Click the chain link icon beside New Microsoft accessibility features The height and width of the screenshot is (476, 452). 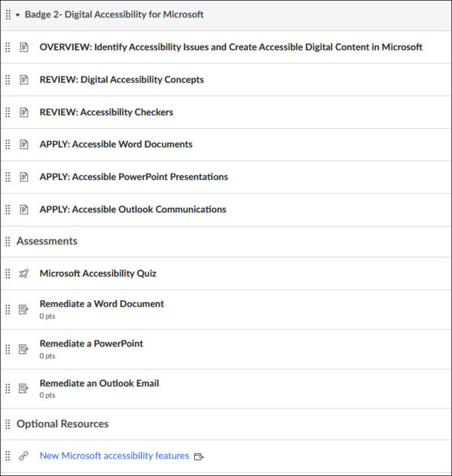point(23,456)
